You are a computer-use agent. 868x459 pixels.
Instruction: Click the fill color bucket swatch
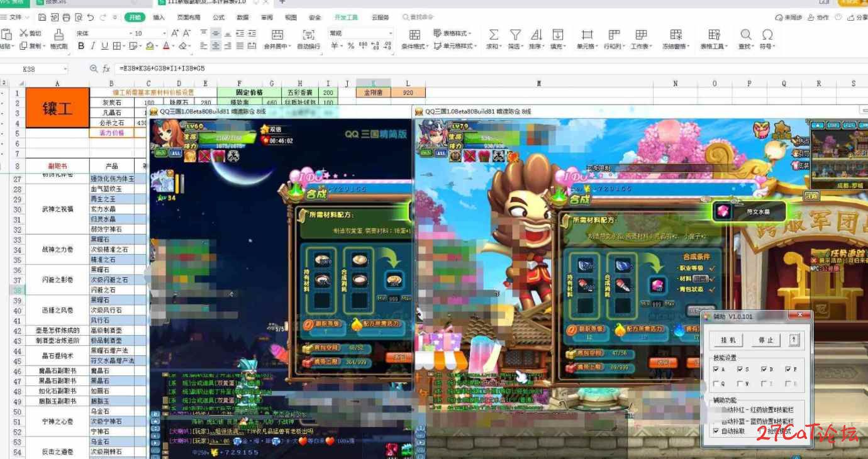pyautogui.click(x=150, y=45)
